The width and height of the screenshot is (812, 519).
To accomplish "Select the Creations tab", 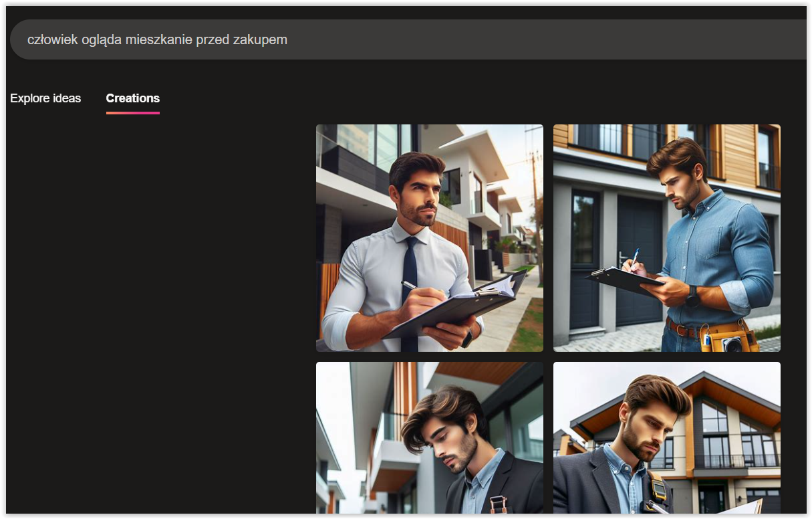I will pyautogui.click(x=132, y=98).
